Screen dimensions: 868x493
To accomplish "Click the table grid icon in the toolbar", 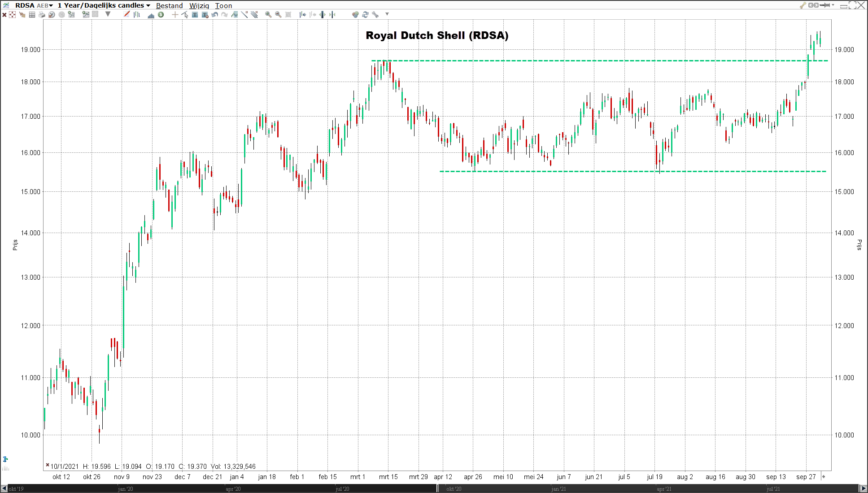I will 32,15.
